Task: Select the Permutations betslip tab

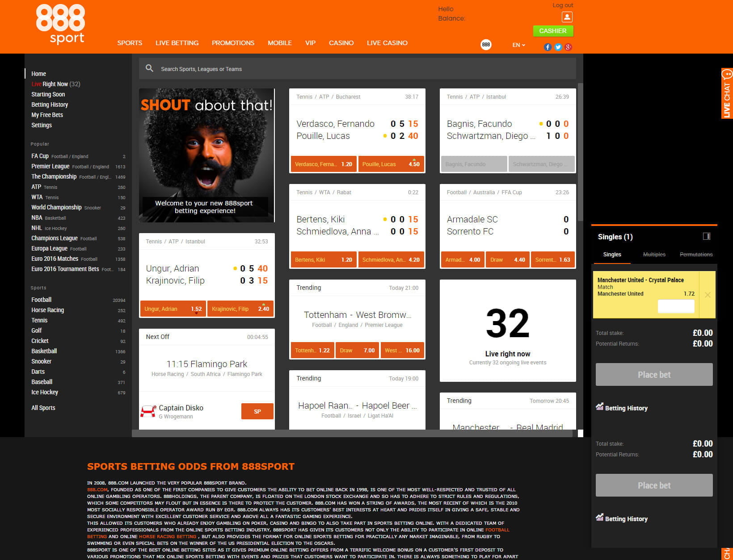Action: tap(696, 255)
